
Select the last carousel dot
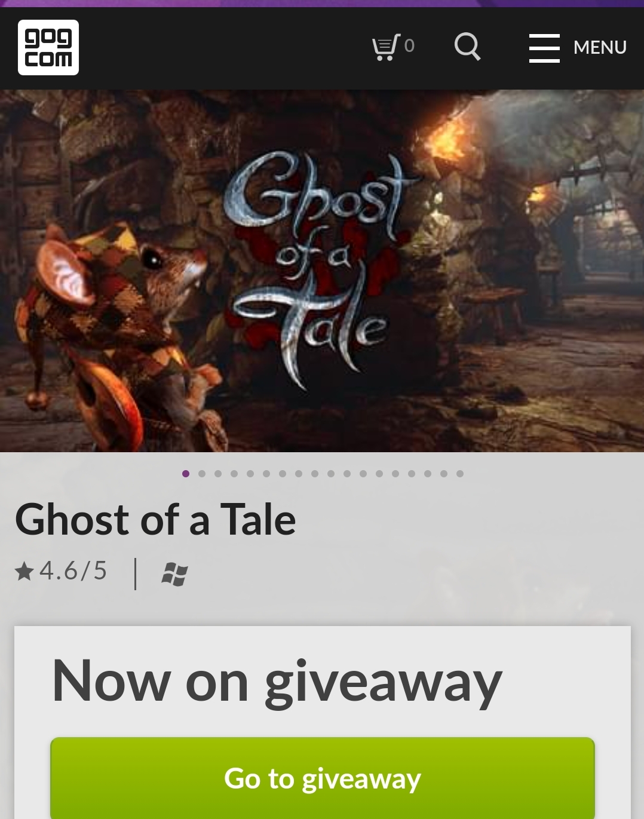click(x=460, y=474)
